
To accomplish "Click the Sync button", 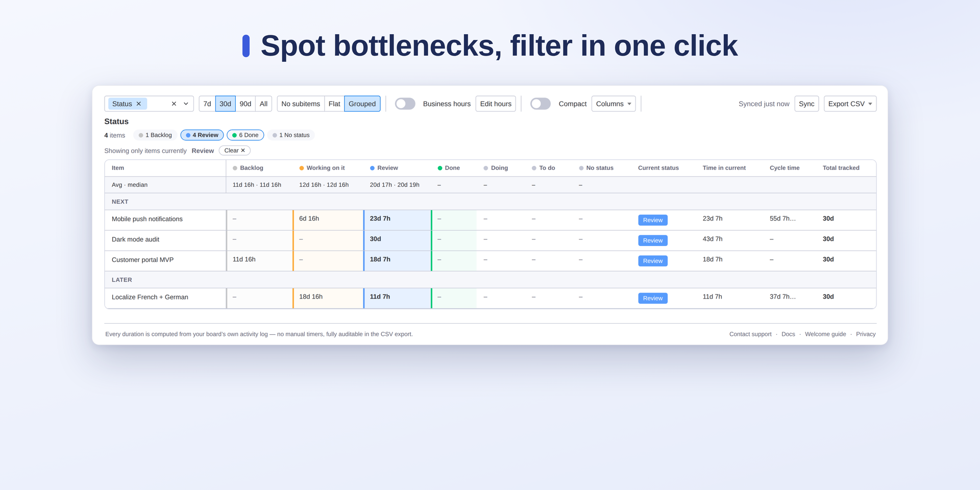I will click(806, 104).
